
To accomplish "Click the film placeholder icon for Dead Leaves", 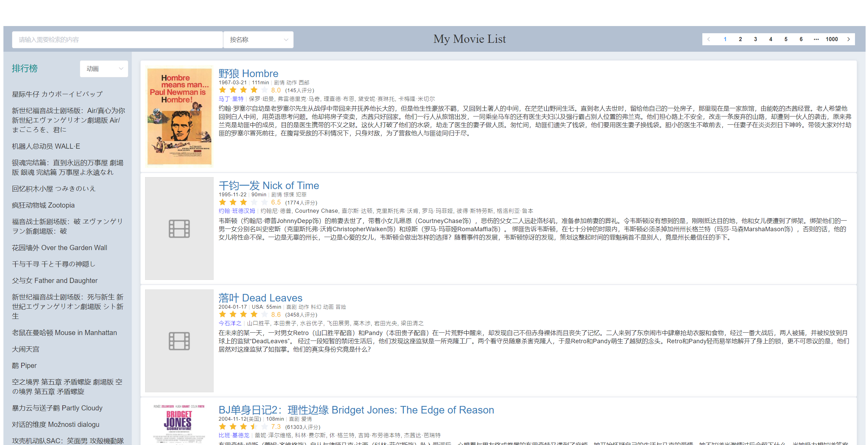I will [179, 341].
